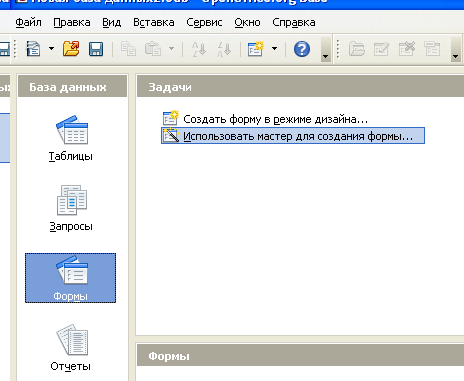Screen dimensions: 464x381
Task: Open the Paste options dropdown arrow
Action: click(171, 49)
